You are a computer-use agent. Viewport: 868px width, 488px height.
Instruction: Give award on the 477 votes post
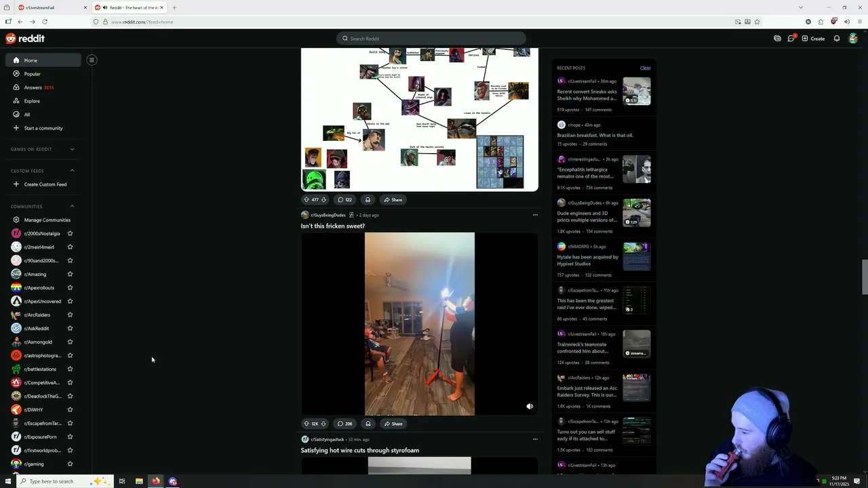click(368, 199)
